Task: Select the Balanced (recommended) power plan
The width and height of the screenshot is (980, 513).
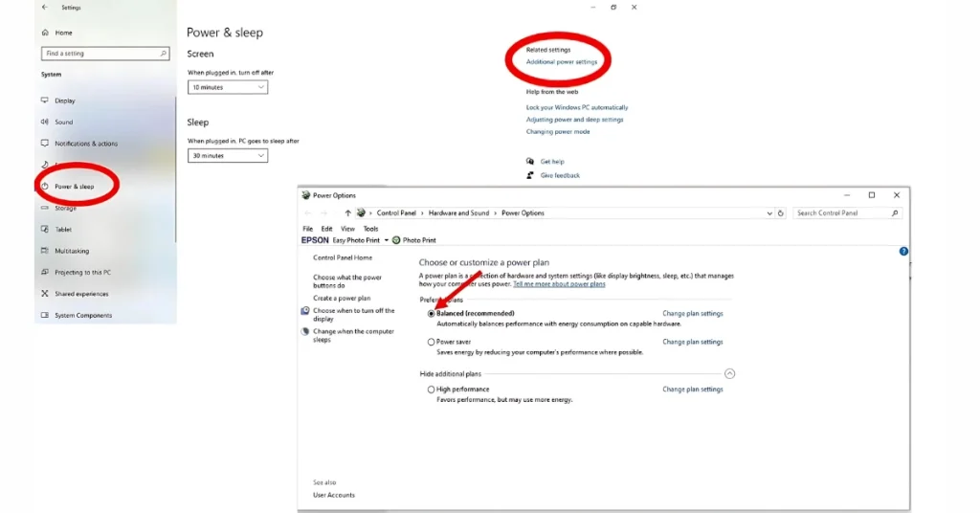Action: (432, 314)
